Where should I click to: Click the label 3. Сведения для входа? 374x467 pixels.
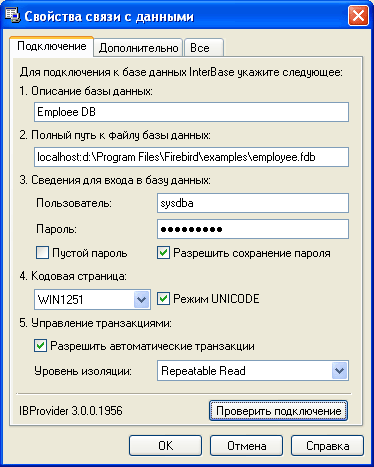point(115,180)
